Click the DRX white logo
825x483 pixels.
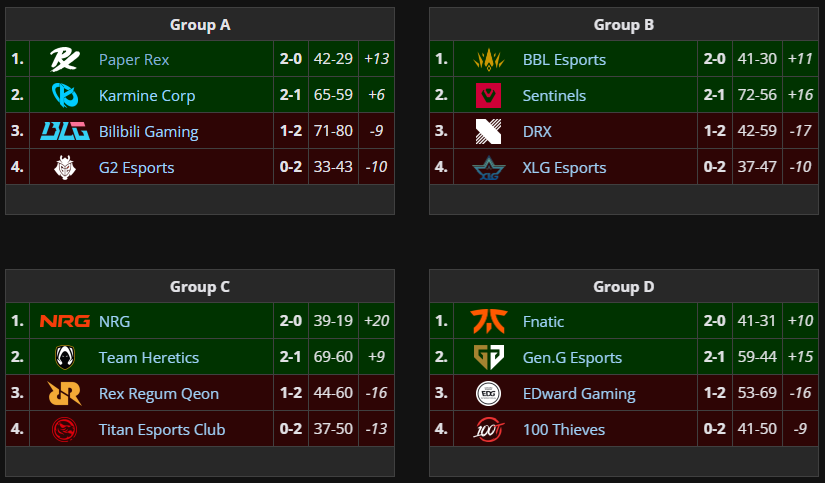[488, 131]
